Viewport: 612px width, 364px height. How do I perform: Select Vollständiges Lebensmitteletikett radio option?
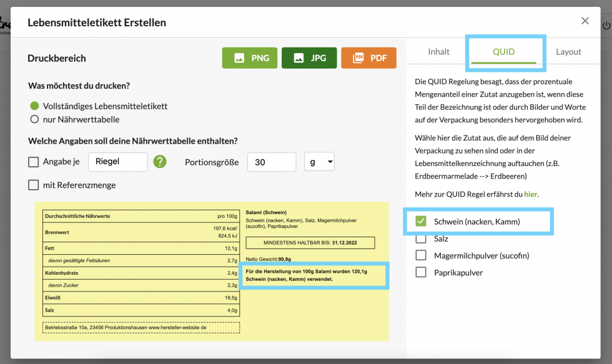tap(35, 106)
